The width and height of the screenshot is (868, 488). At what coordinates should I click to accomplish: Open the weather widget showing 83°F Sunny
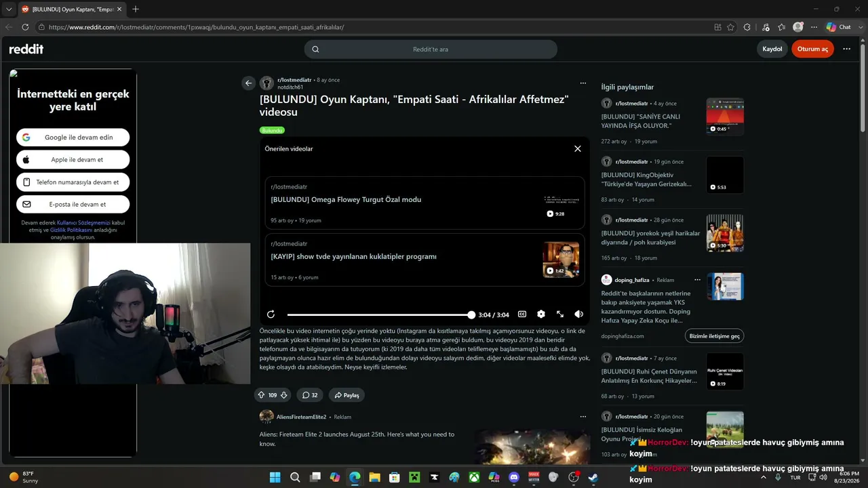tap(24, 477)
